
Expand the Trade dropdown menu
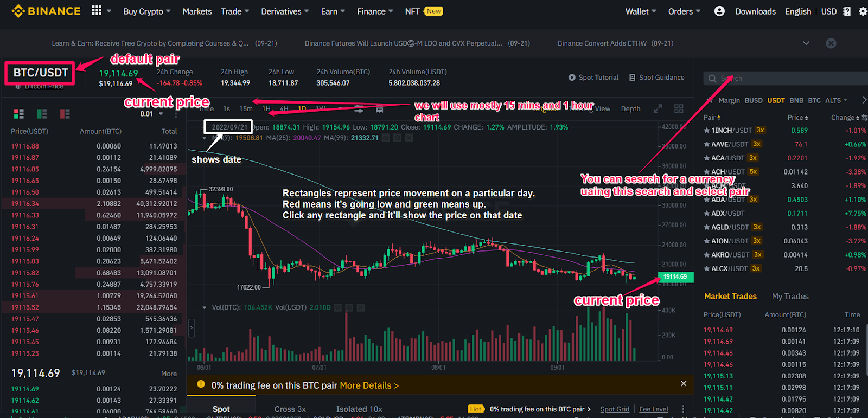click(235, 11)
